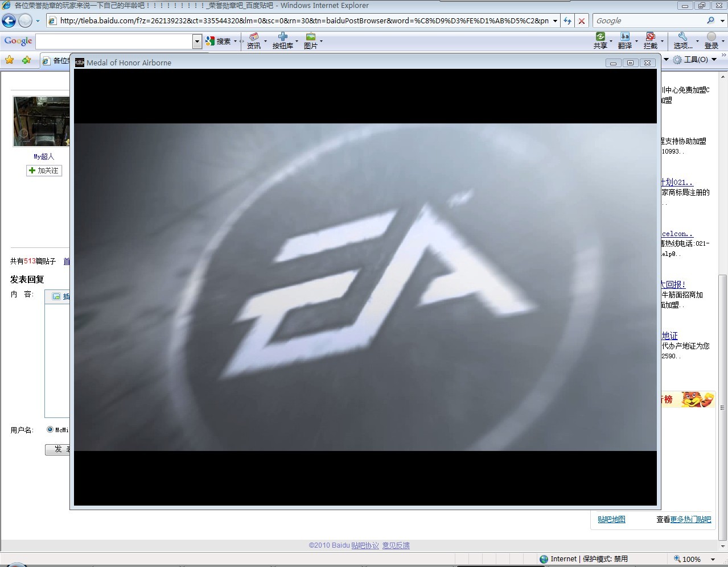Open the 搜索 button dropdown arrow
728x567 pixels.
pos(236,42)
